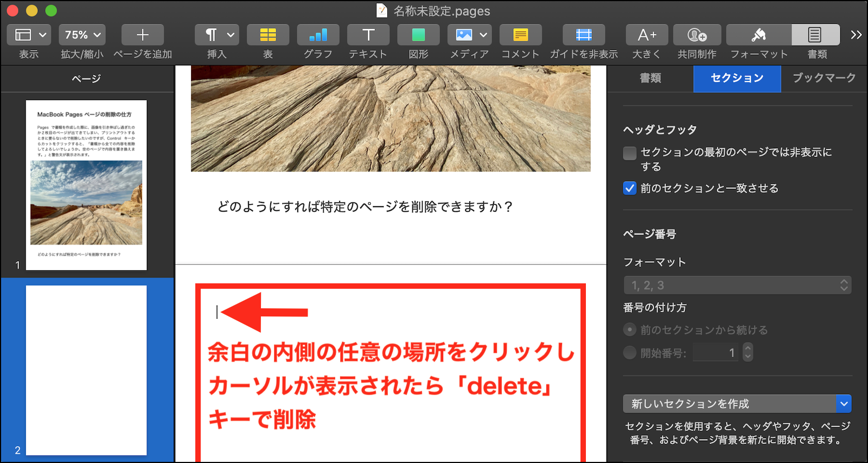
Task: Click the document icon beside the title
Action: pos(382,11)
